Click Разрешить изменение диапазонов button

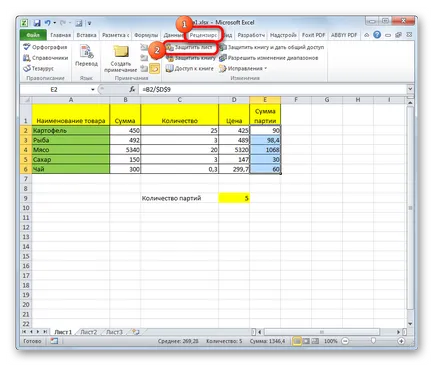268,58
